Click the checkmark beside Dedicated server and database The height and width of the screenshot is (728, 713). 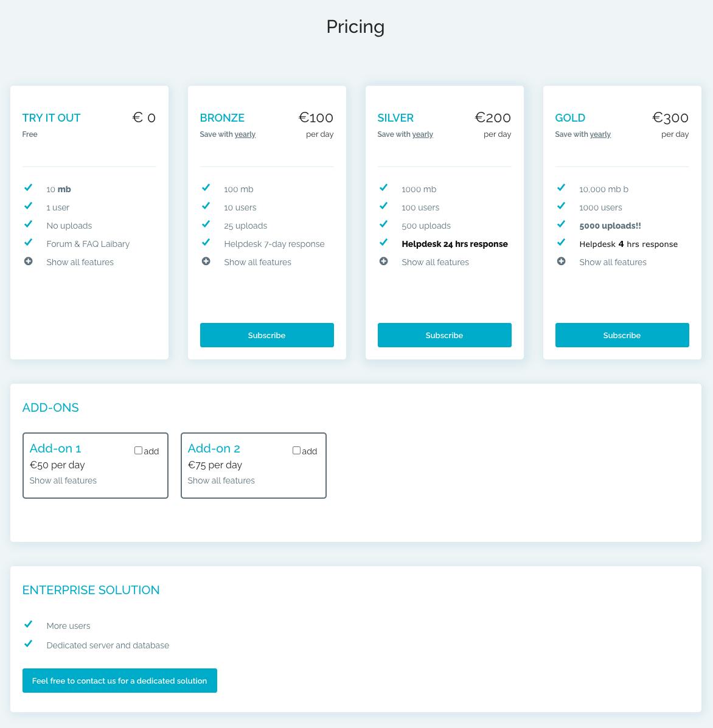(x=28, y=644)
